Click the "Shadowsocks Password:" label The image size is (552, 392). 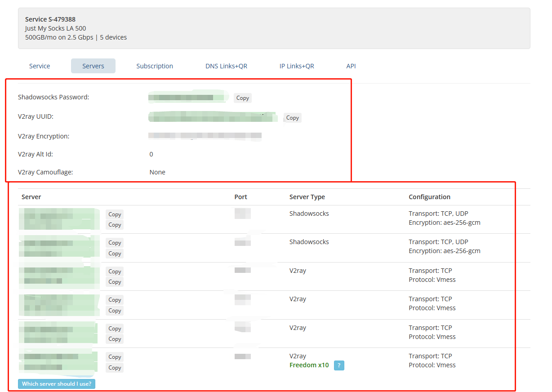click(53, 97)
